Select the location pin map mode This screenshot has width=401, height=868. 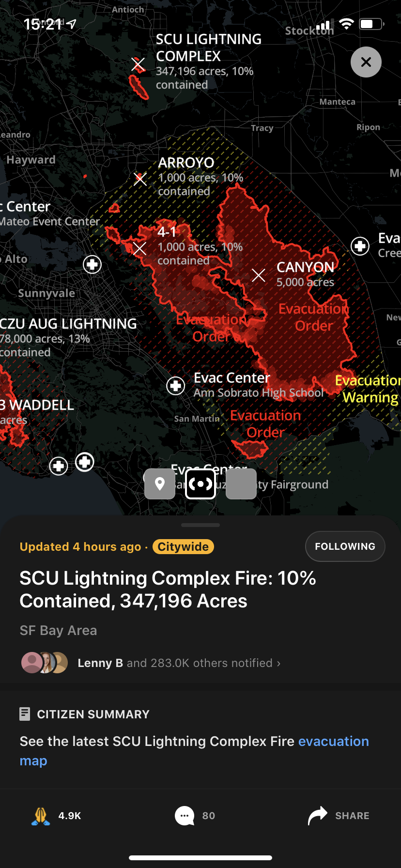tap(160, 483)
